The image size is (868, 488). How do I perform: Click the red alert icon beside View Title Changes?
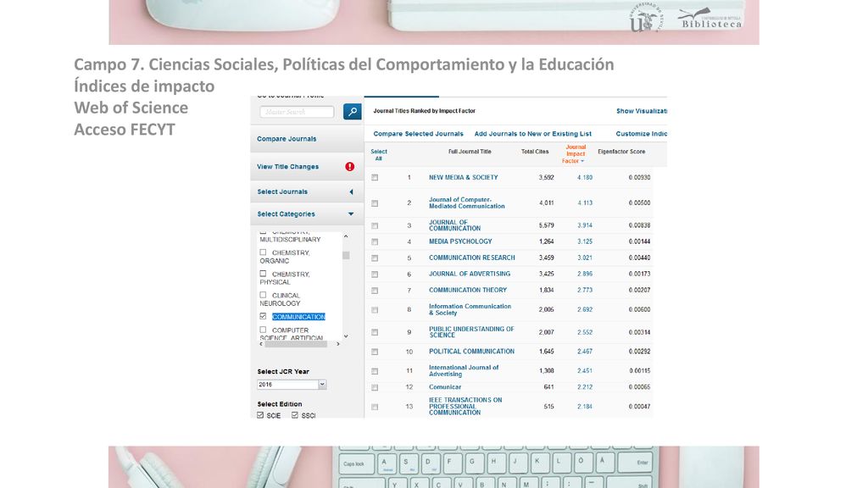point(349,167)
